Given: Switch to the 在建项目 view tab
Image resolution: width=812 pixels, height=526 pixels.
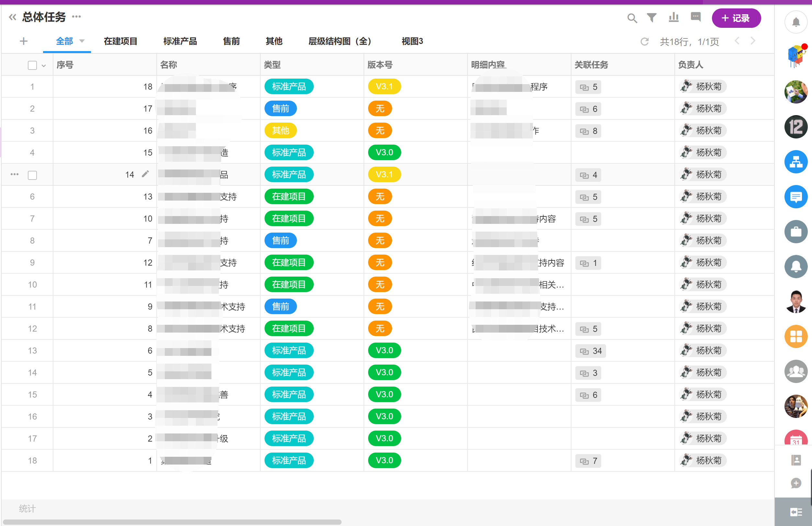Looking at the screenshot, I should (120, 41).
